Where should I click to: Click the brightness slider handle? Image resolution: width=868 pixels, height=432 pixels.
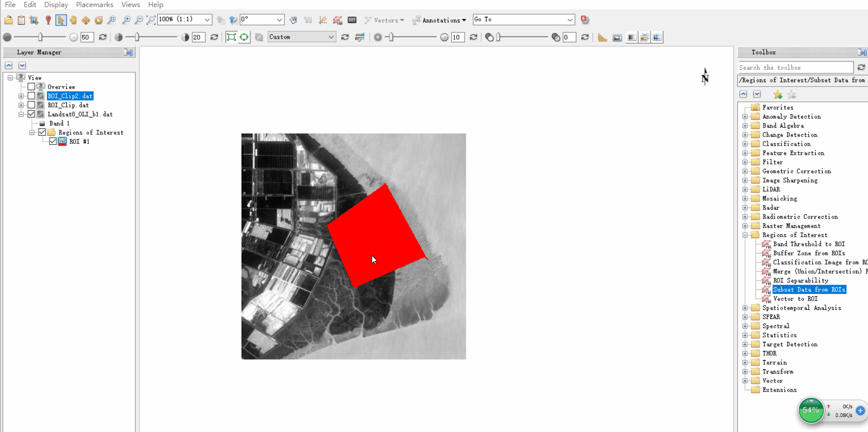tap(40, 37)
